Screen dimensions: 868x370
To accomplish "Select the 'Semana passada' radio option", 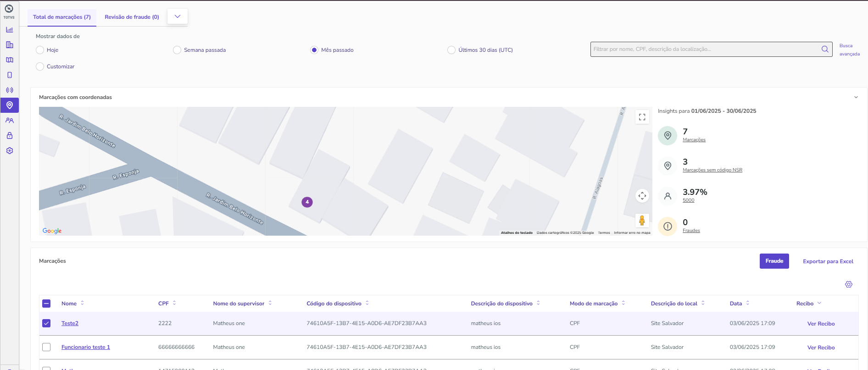I will click(177, 50).
